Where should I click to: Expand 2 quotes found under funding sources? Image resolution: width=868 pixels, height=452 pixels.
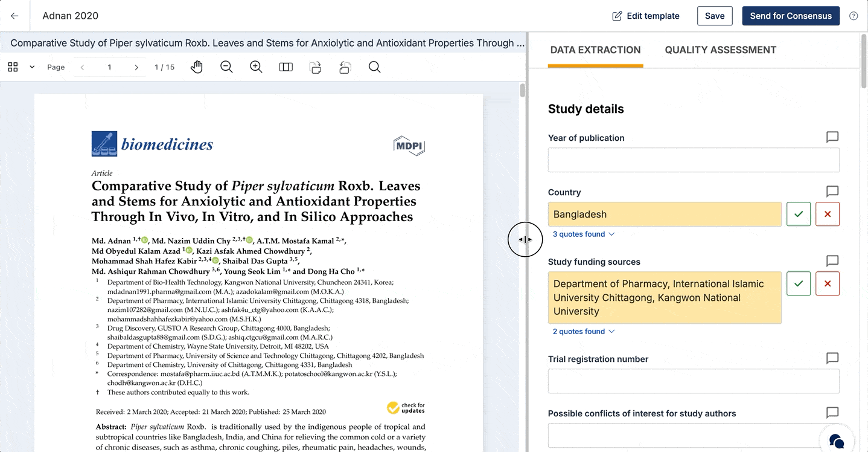click(584, 331)
